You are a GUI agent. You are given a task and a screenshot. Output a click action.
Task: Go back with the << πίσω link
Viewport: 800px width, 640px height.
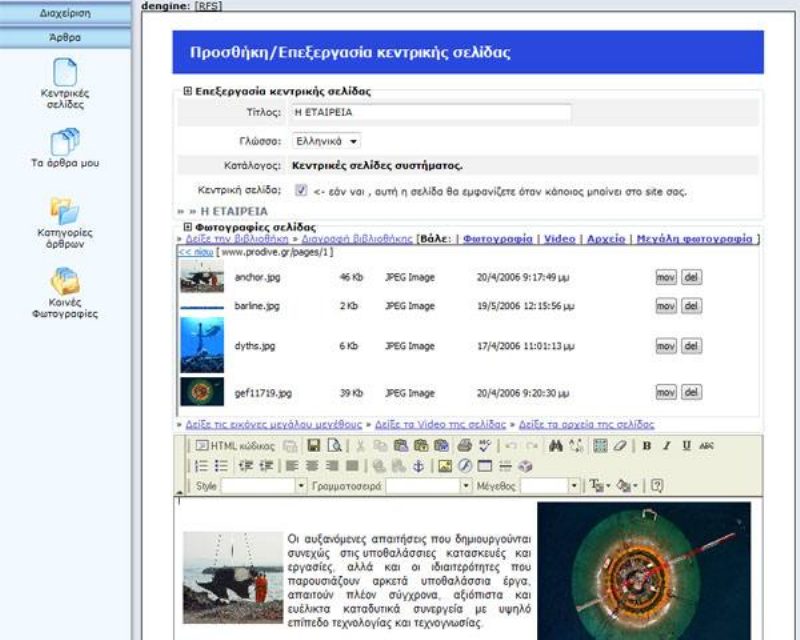[x=195, y=252]
